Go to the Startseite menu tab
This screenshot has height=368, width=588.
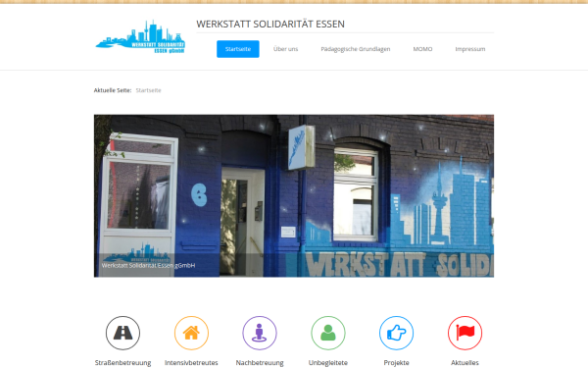click(x=238, y=49)
